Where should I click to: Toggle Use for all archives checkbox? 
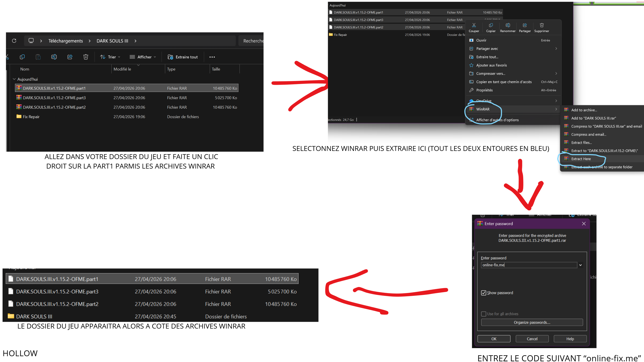(x=483, y=314)
